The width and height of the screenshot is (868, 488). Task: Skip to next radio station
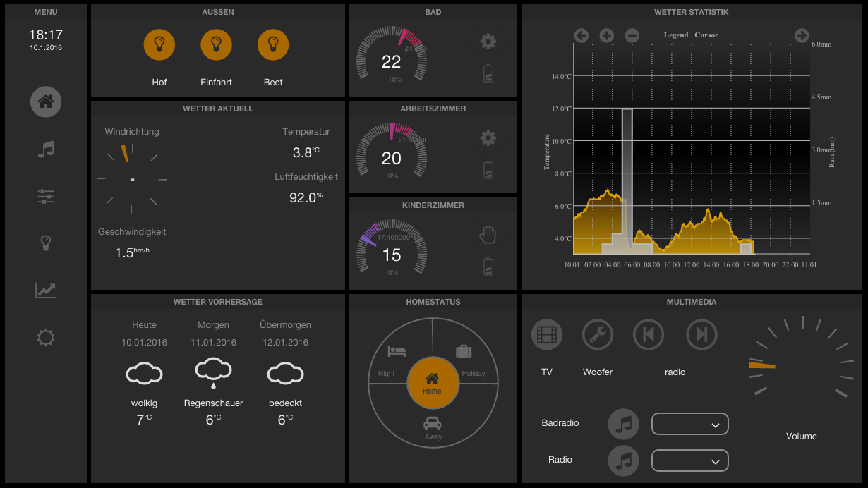702,334
